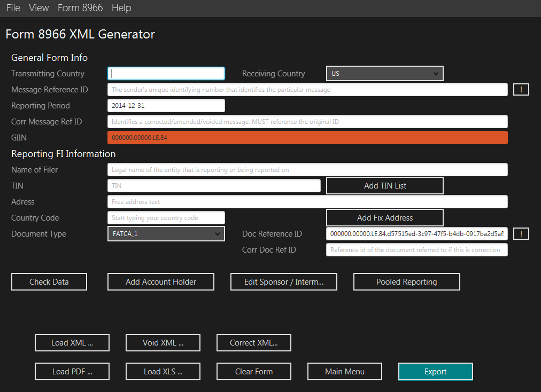Expand the Document Type dropdown showing FATCA_1
This screenshot has height=392, width=541.
[x=166, y=234]
